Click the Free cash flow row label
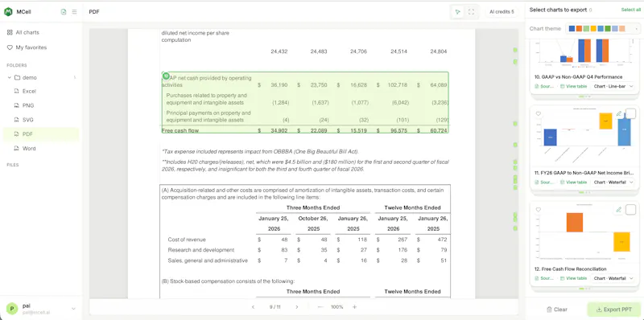This screenshot has width=644, height=320. point(180,130)
